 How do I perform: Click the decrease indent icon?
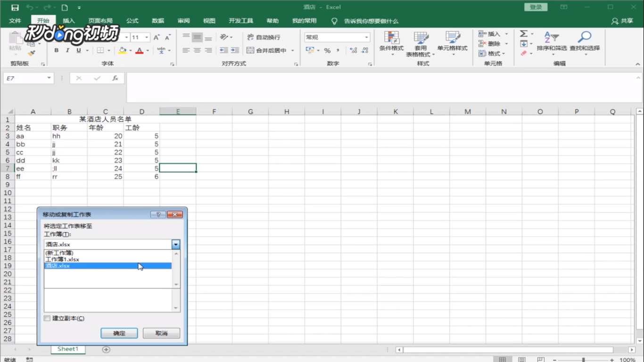224,50
